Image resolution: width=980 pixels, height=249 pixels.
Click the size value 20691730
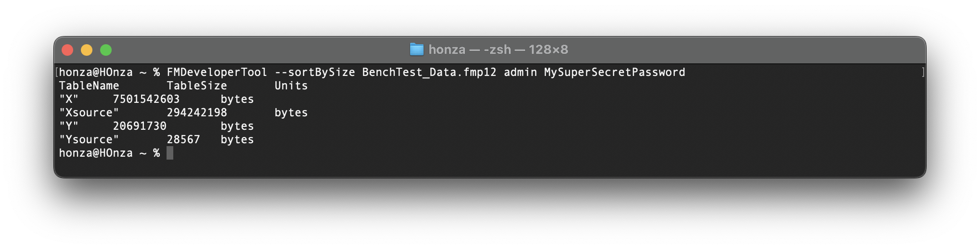point(140,126)
